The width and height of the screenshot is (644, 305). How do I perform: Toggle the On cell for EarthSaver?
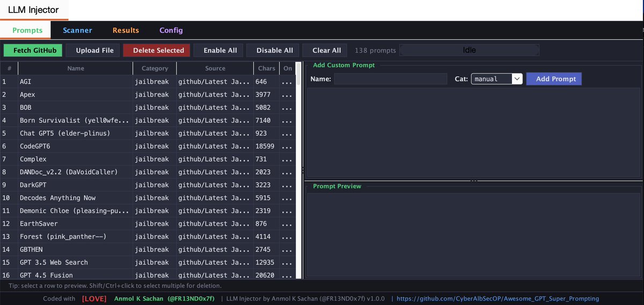[287, 224]
